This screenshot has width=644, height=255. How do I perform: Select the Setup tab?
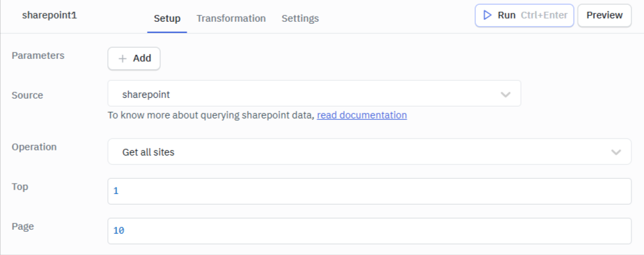coord(167,19)
